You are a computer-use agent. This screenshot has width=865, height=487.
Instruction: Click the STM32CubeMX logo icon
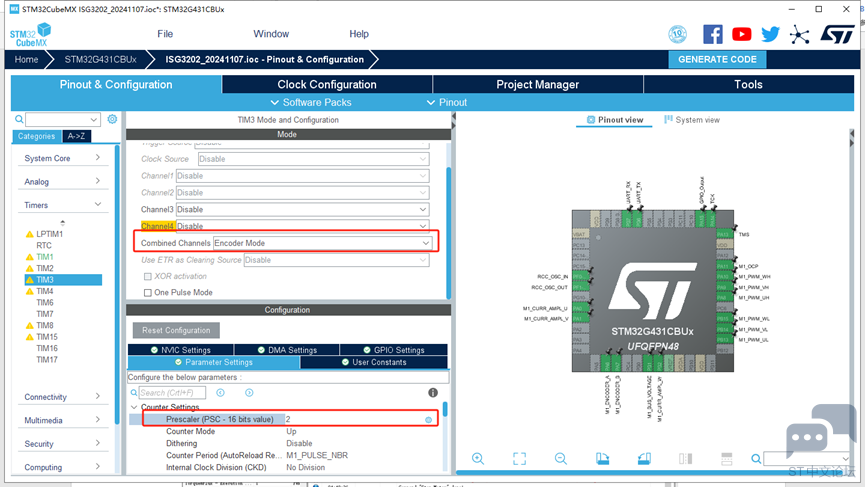[x=30, y=35]
